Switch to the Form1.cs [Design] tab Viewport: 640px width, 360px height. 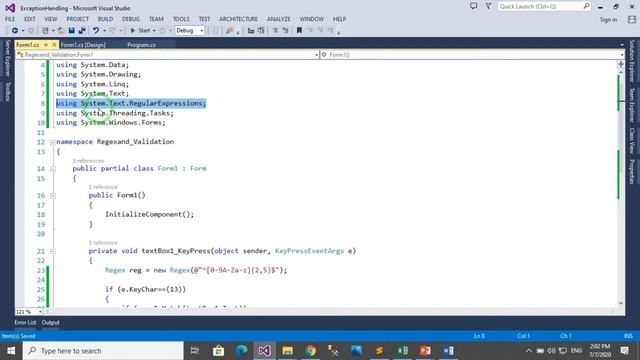pyautogui.click(x=83, y=45)
